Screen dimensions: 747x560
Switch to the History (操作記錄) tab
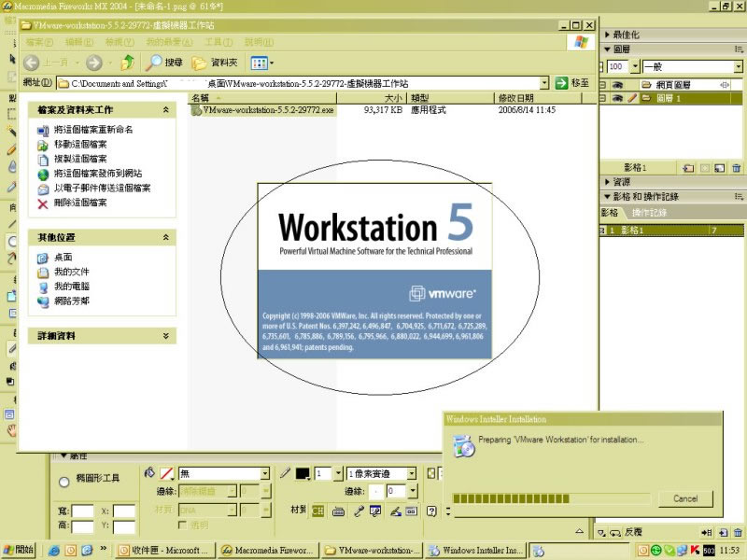click(649, 213)
